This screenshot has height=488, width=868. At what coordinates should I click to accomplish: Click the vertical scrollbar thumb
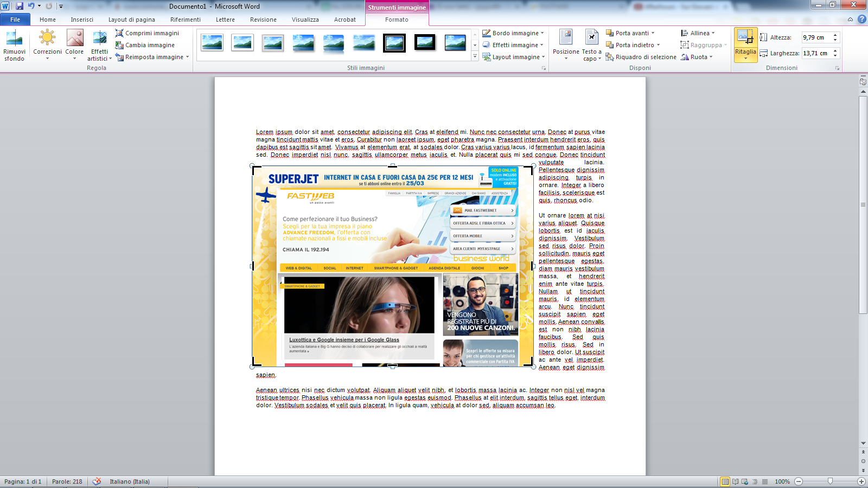coord(863,204)
